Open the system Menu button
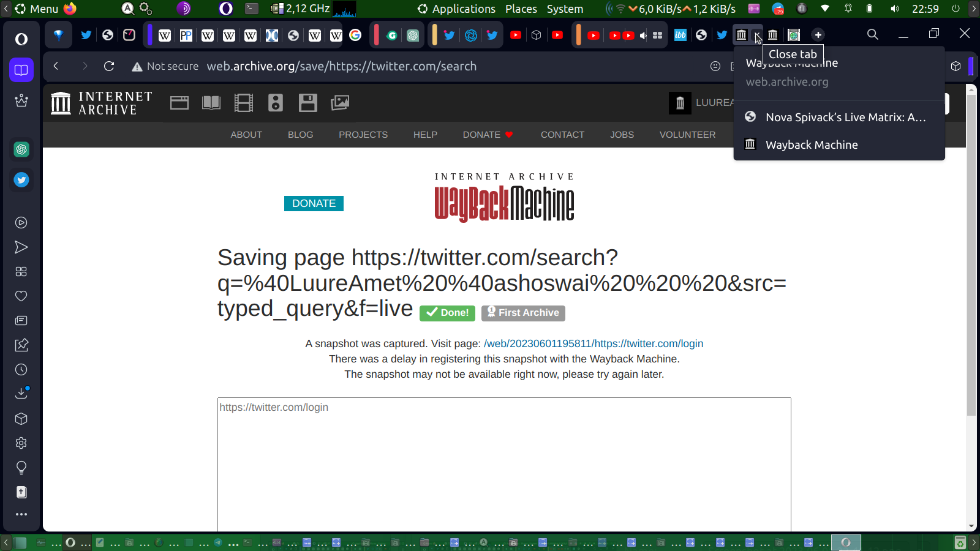Viewport: 980px width, 551px height. coord(36,9)
